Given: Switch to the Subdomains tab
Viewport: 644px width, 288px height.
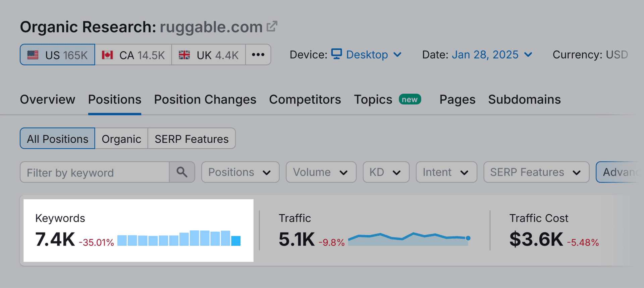Looking at the screenshot, I should click(x=524, y=99).
